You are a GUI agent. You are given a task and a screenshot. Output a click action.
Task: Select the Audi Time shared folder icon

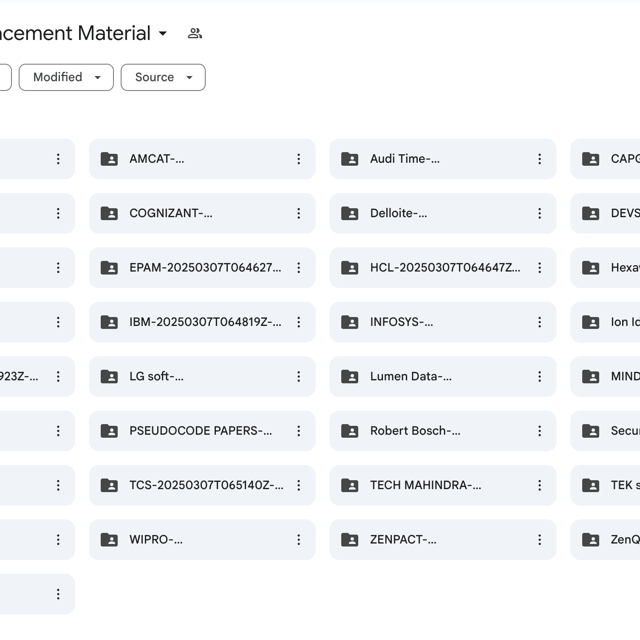tap(350, 159)
